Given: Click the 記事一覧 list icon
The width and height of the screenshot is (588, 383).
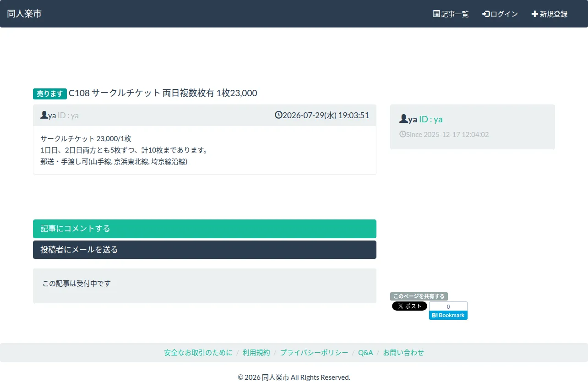Looking at the screenshot, I should tap(436, 14).
